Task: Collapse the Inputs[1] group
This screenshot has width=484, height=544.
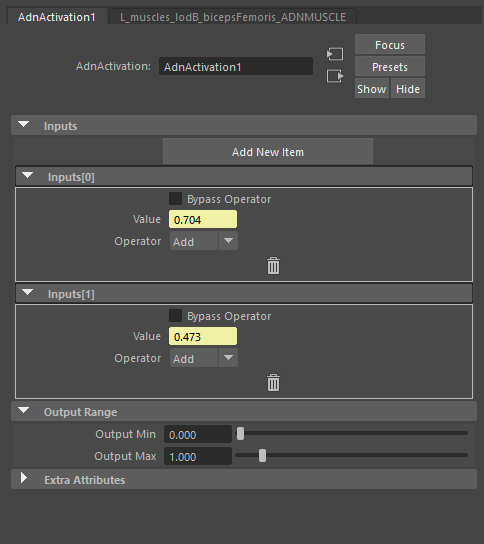Action: click(28, 292)
